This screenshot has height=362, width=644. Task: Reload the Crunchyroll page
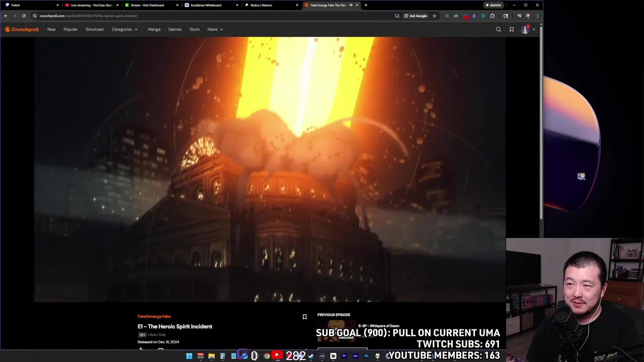(x=24, y=16)
